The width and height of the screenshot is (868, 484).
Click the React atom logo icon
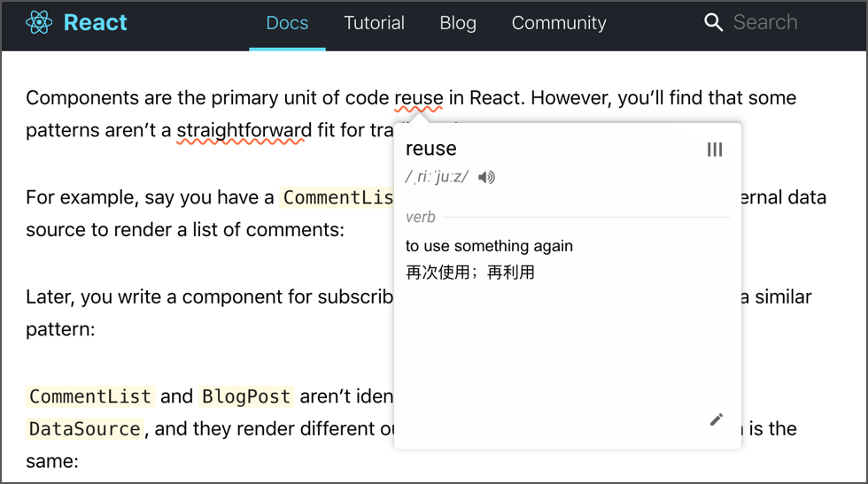[39, 23]
